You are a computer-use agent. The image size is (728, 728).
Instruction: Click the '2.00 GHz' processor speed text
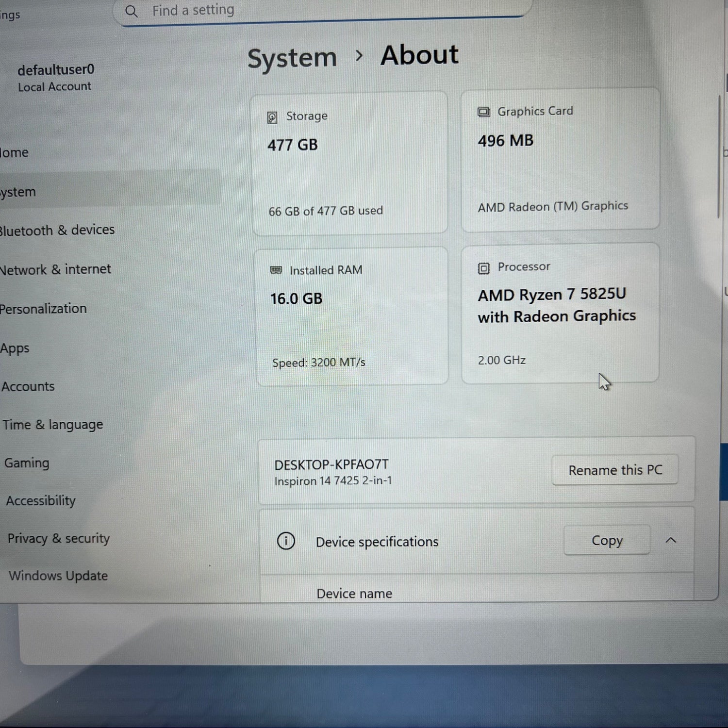pos(502,360)
